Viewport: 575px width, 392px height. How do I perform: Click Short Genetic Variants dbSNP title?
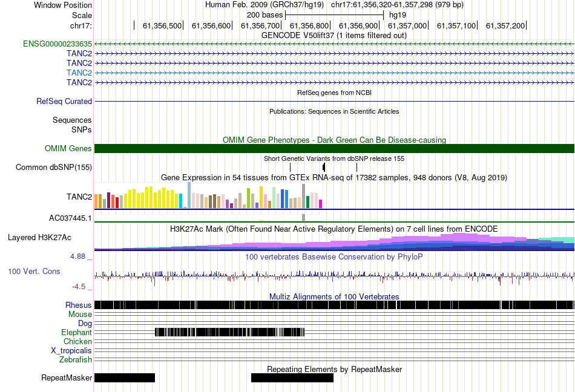pyautogui.click(x=334, y=158)
